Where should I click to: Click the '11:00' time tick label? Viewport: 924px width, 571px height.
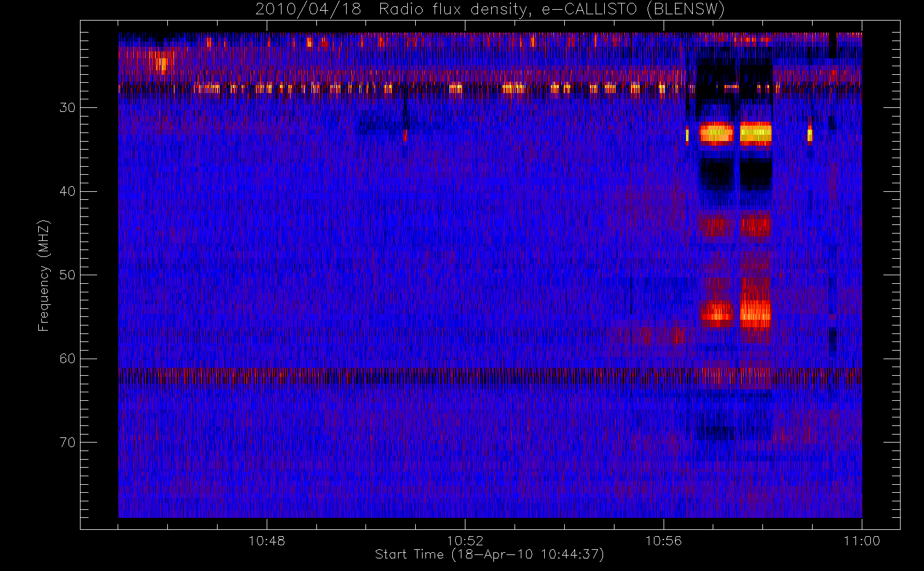tap(862, 541)
